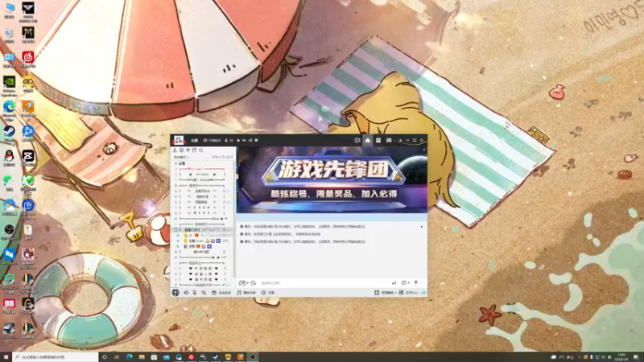
Task: Open the template dropdown in bottom right bar
Action: (386, 293)
